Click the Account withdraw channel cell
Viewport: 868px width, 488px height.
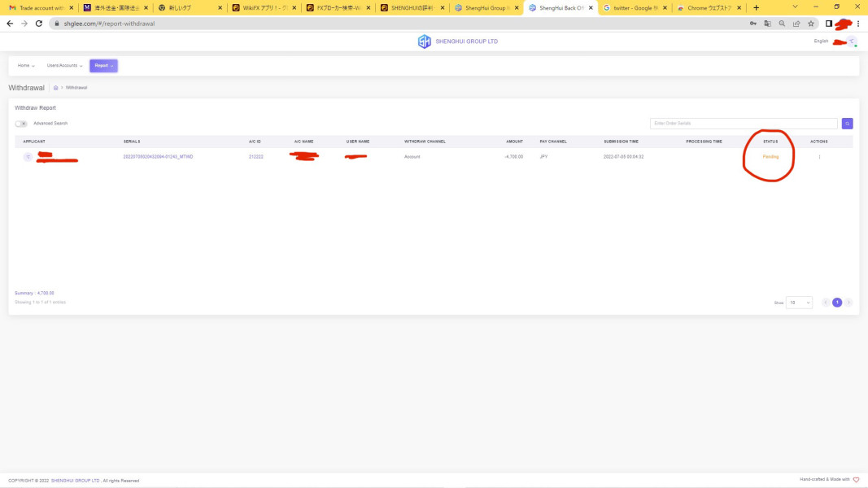[412, 157]
